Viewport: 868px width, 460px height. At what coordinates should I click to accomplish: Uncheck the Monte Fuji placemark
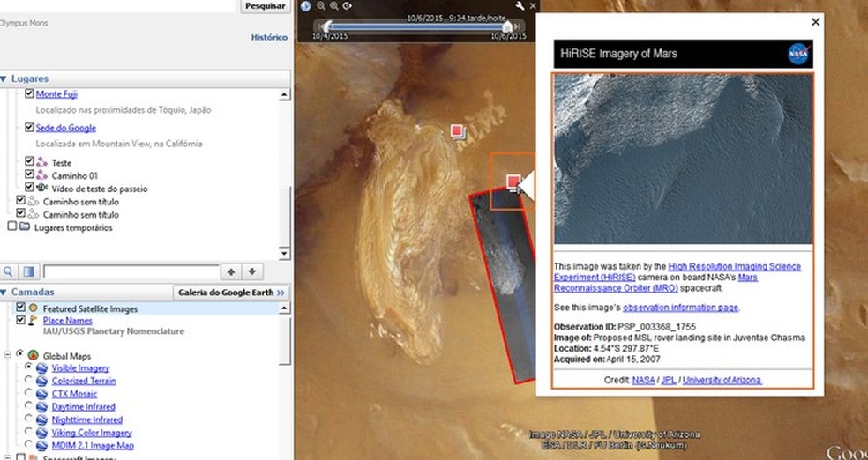pyautogui.click(x=29, y=94)
